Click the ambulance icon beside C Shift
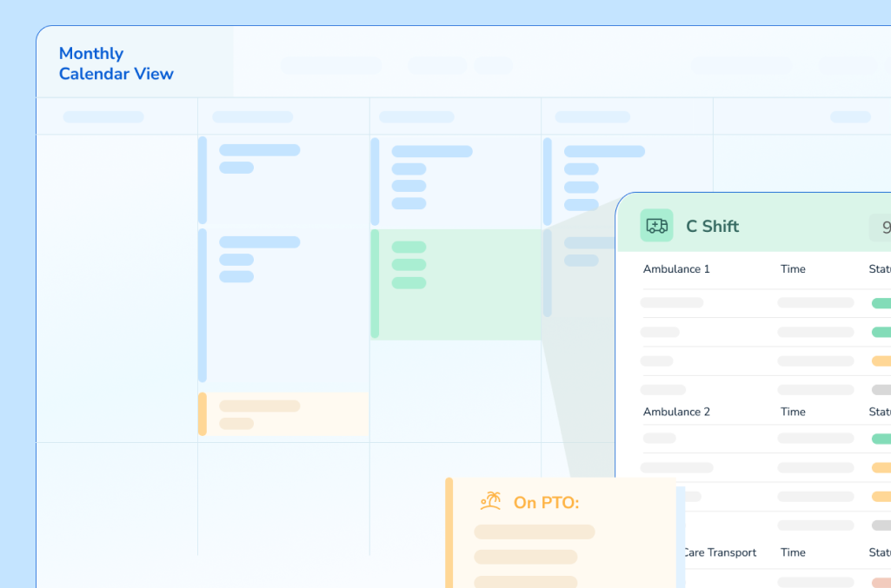Image resolution: width=891 pixels, height=588 pixels. click(656, 226)
